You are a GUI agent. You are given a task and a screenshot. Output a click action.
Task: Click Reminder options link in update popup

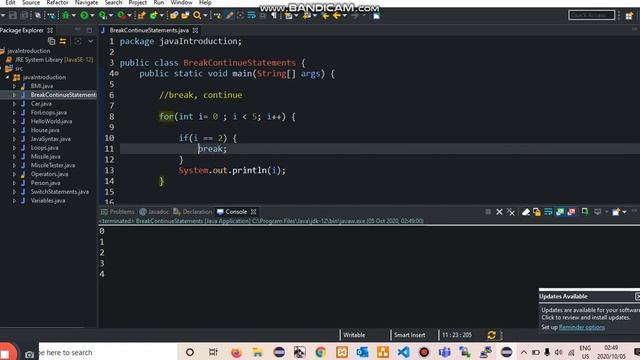click(582, 327)
